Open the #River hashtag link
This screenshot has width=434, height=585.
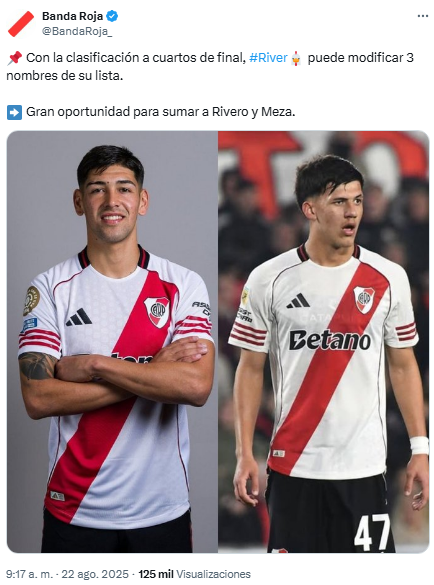(268, 58)
